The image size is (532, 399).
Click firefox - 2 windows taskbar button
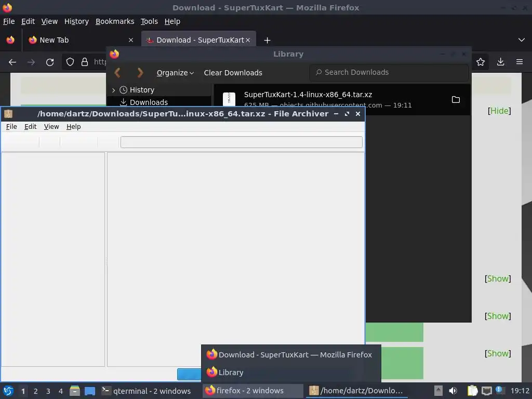tap(253, 391)
